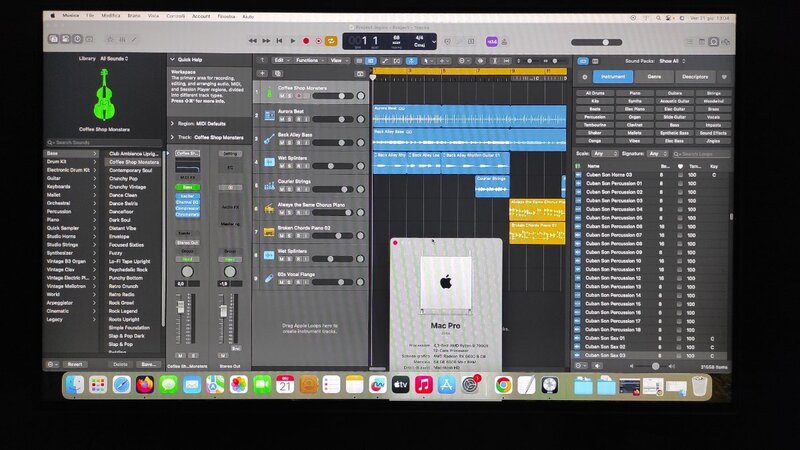Expand the Region: MIDI Defaults section
The width and height of the screenshot is (800, 450).
tap(171, 122)
